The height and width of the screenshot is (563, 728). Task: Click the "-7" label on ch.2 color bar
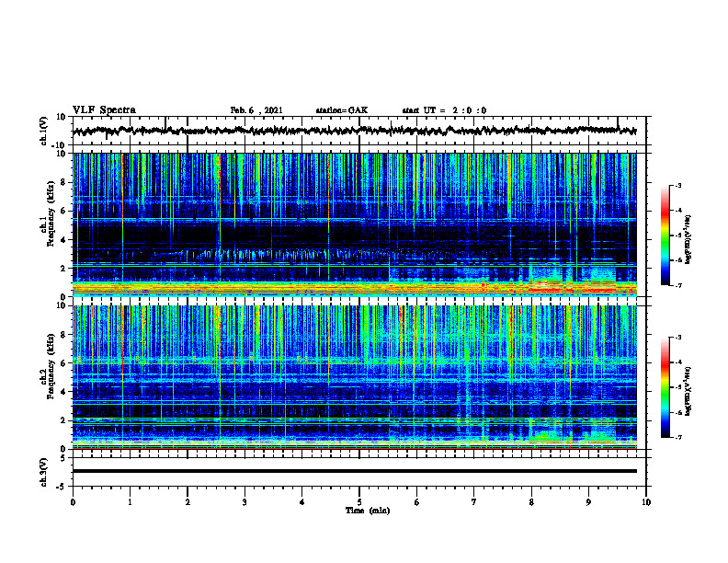tap(677, 437)
